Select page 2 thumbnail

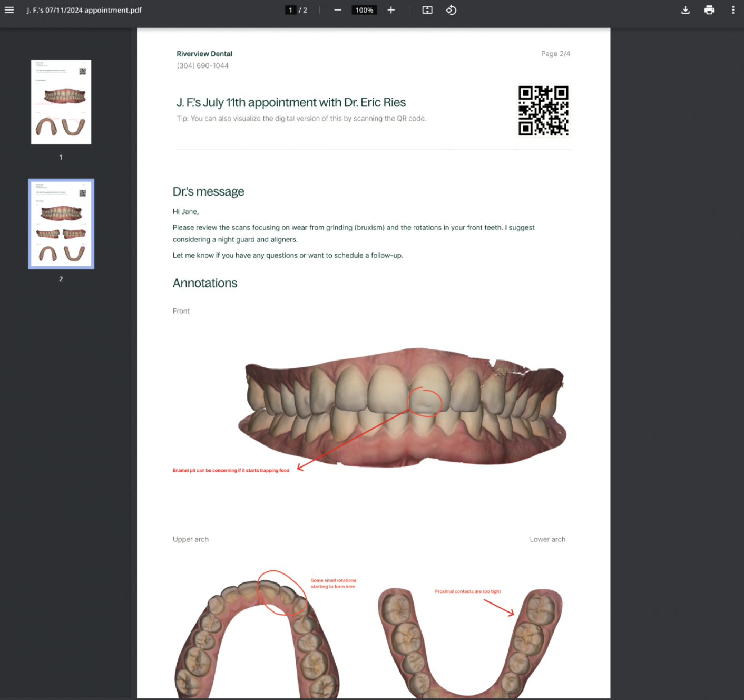click(x=61, y=223)
